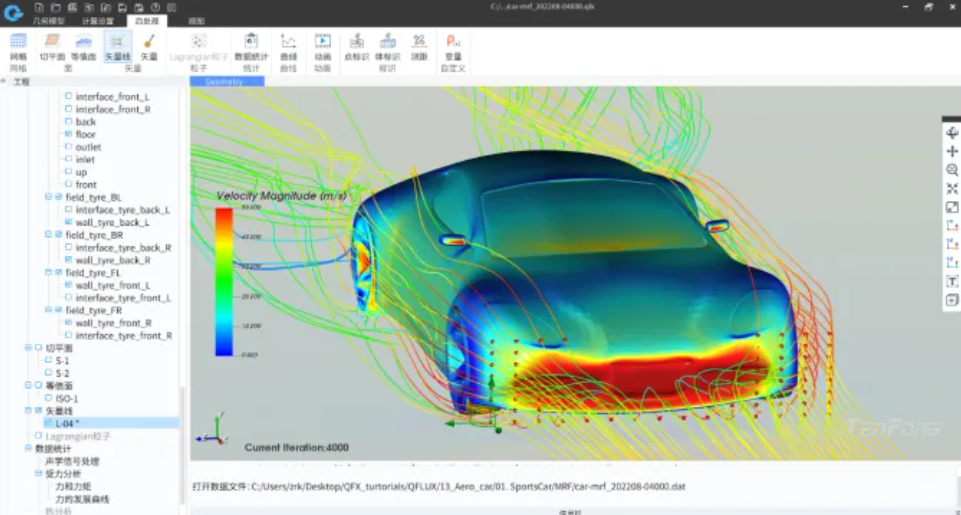Click the zoom magnifier in the view toolbar

[952, 170]
